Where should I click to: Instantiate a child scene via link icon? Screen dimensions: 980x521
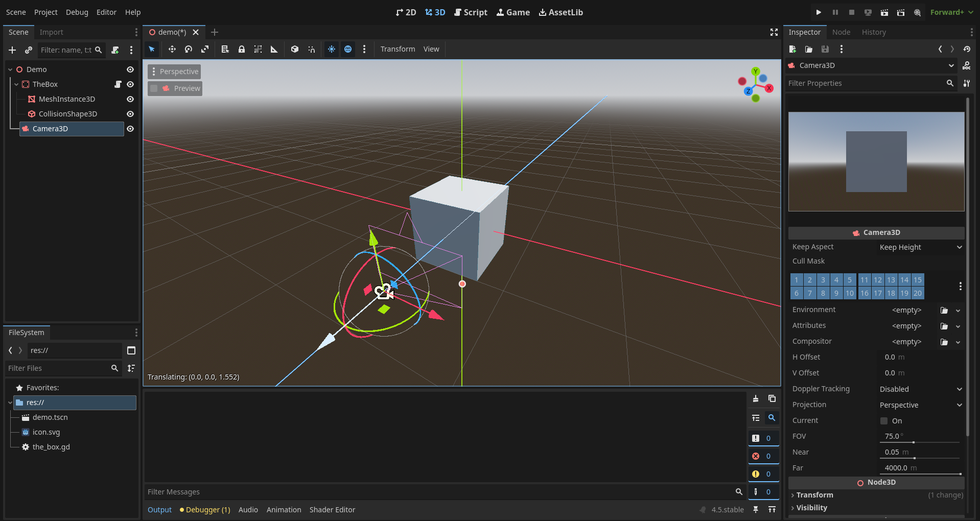[x=29, y=50]
